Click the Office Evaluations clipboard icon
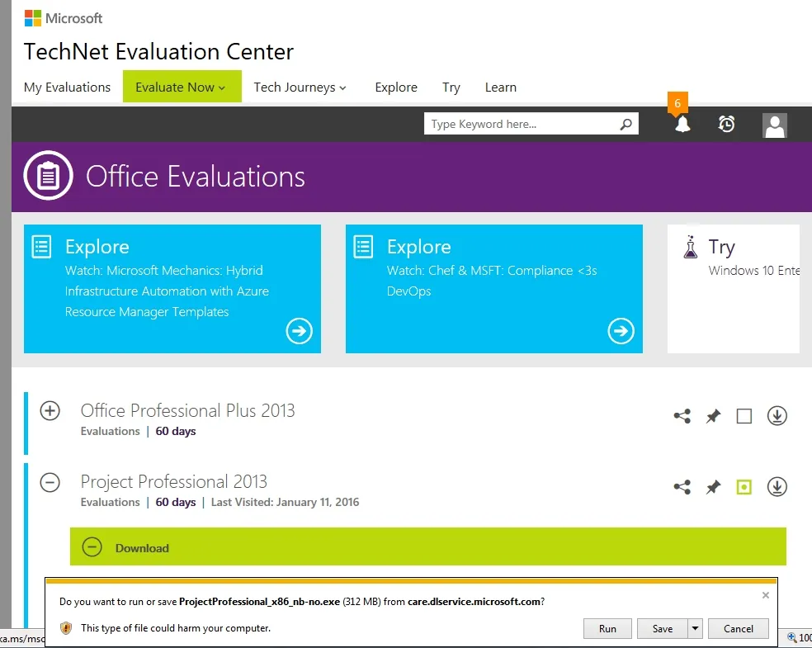The height and width of the screenshot is (648, 812). (48, 176)
